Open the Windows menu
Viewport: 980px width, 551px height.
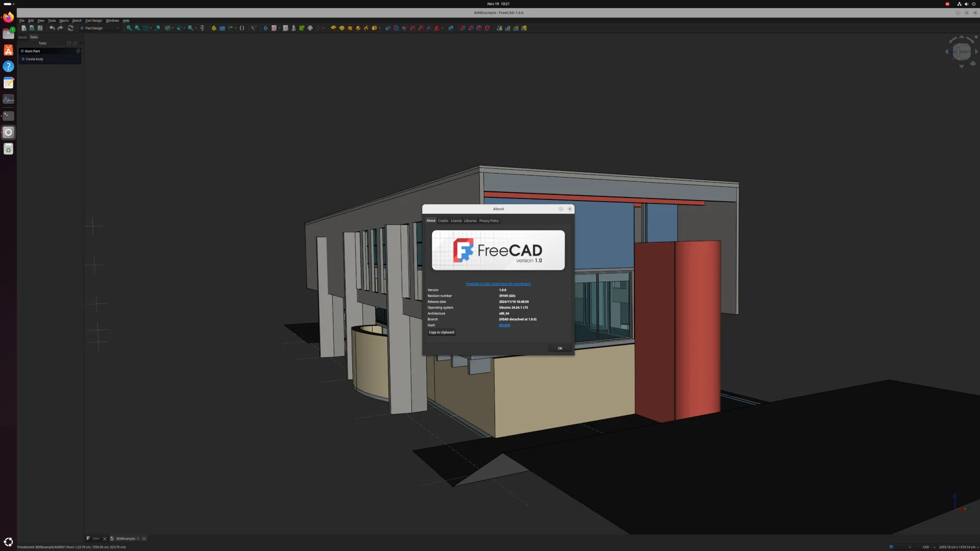click(112, 21)
